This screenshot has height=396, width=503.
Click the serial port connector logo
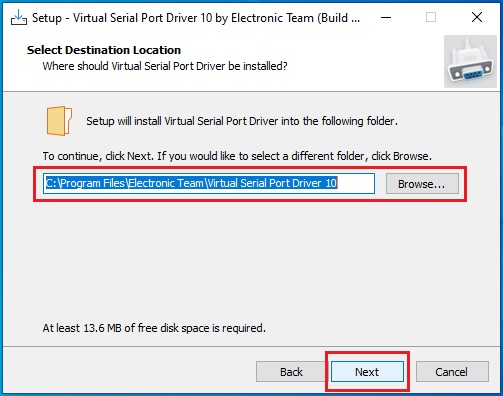tap(470, 61)
